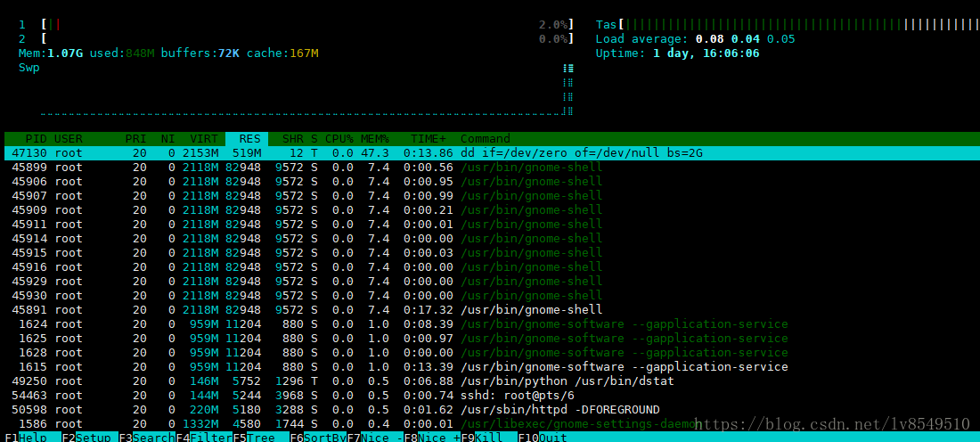Open F1 Help in the bottom bar
This screenshot has height=442, width=980.
click(32, 437)
